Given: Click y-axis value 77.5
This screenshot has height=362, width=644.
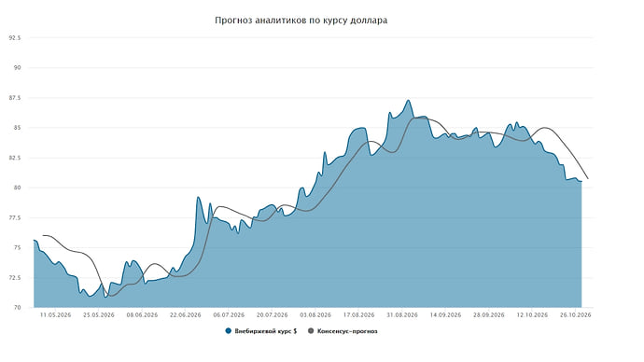Looking at the screenshot, I should click(15, 217).
